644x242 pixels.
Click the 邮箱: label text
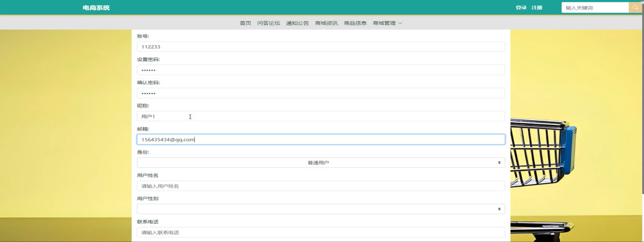pos(143,129)
